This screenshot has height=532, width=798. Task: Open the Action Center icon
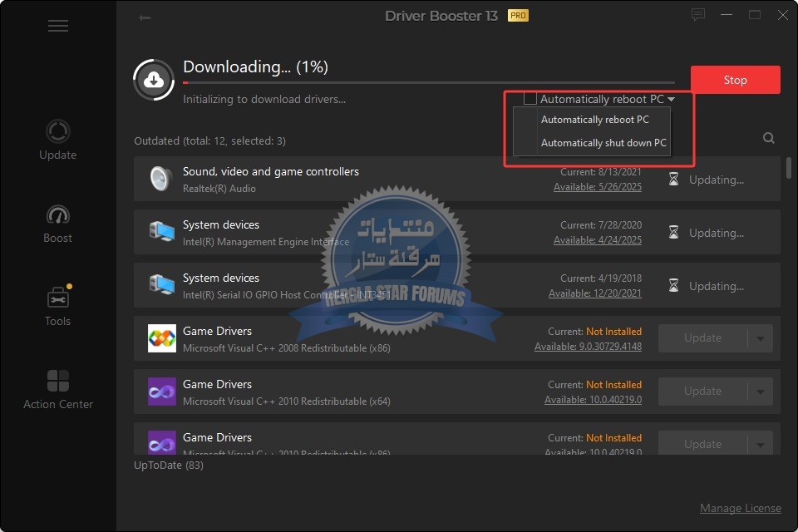click(58, 381)
